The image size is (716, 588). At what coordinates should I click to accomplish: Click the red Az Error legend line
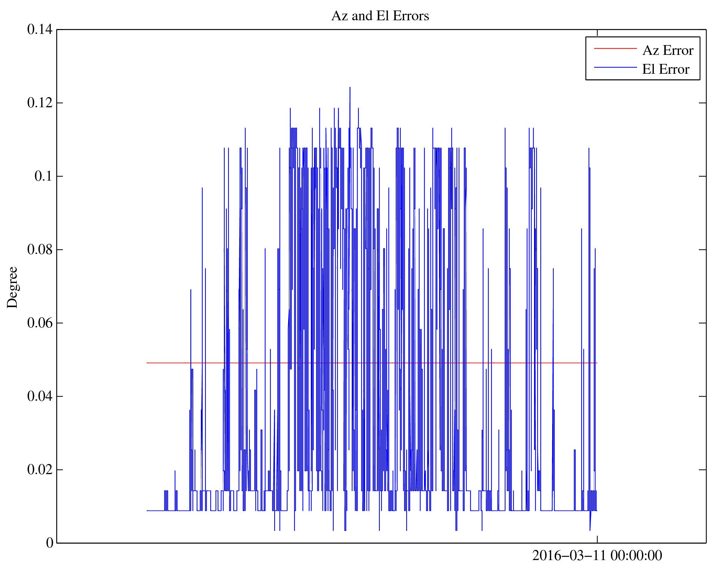[615, 48]
